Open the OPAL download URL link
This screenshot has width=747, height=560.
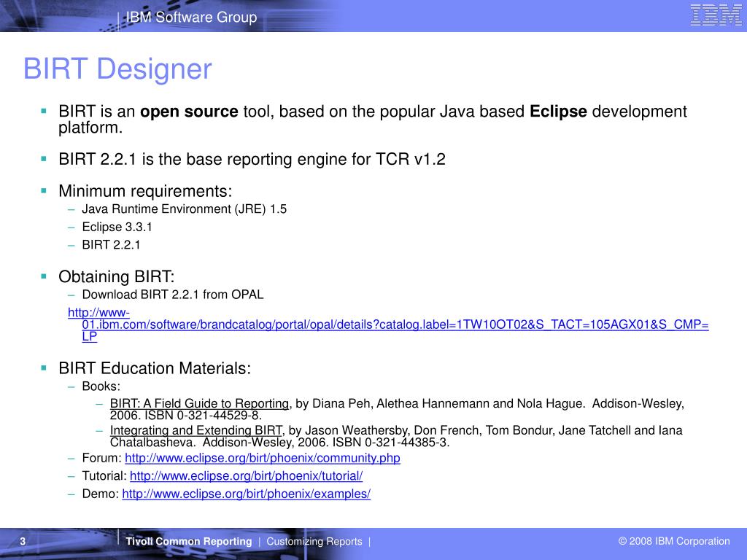coord(388,324)
